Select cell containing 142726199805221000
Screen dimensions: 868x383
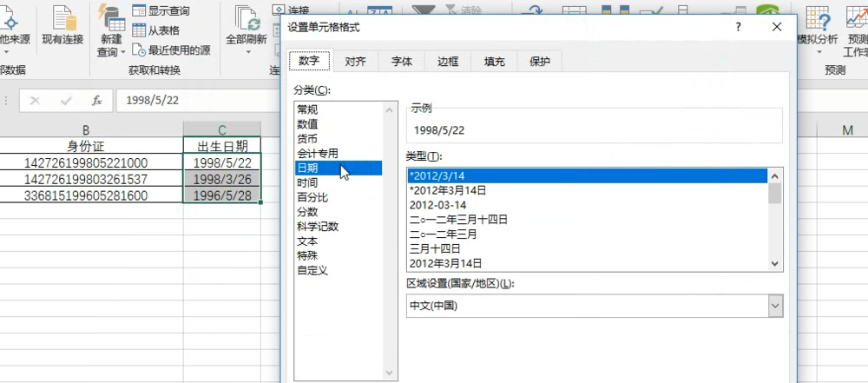coord(86,162)
